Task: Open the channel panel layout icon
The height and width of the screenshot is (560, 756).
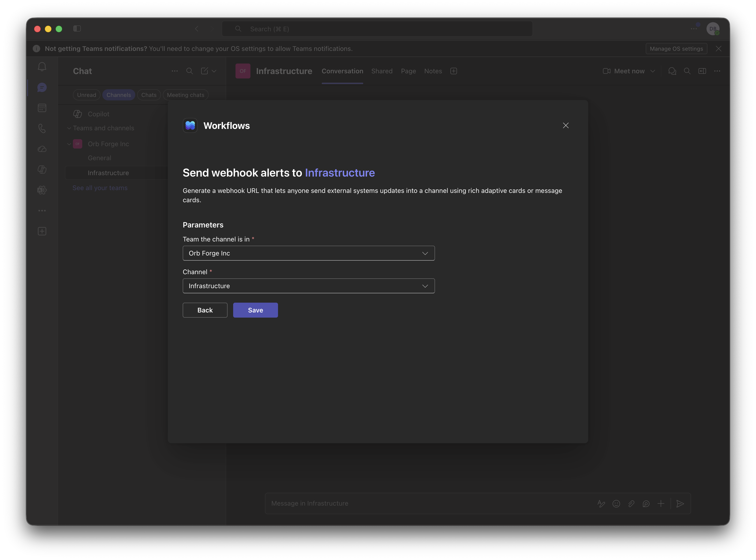Action: [702, 71]
